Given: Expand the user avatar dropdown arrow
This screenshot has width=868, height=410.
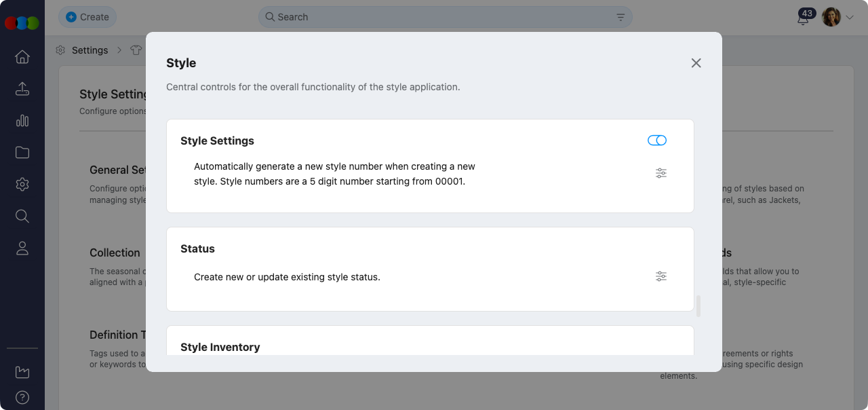Looking at the screenshot, I should click(850, 18).
